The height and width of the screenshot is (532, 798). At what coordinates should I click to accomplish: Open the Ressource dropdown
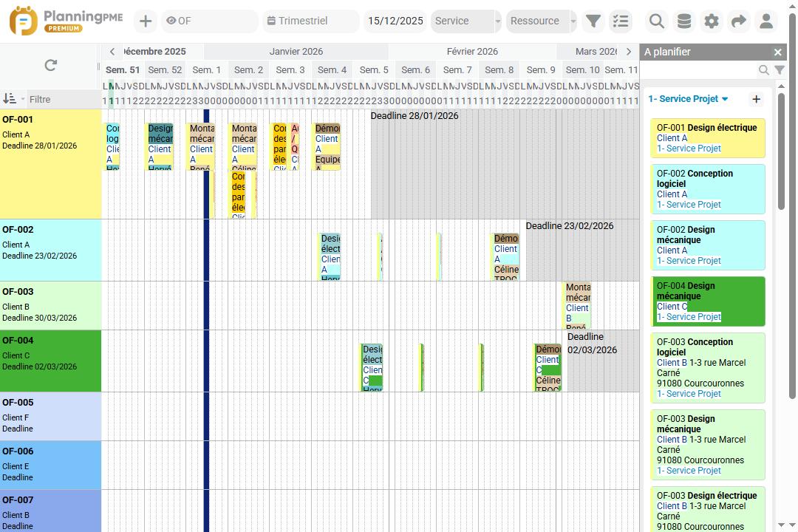click(541, 21)
